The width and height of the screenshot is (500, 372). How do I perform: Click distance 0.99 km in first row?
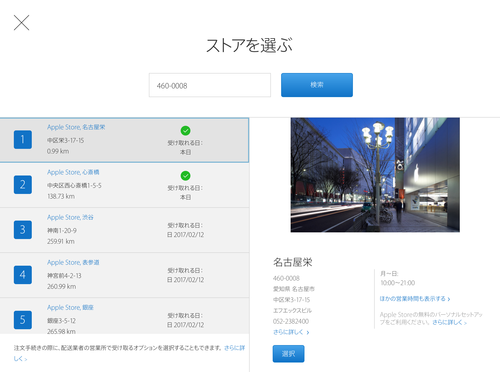click(x=58, y=151)
